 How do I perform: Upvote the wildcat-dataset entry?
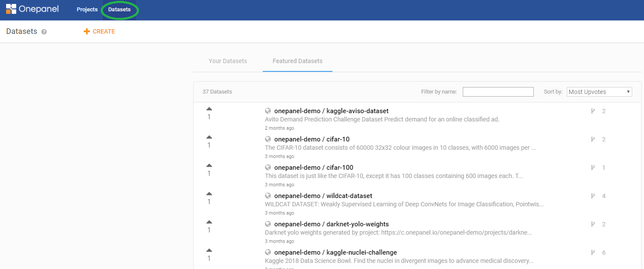(209, 194)
